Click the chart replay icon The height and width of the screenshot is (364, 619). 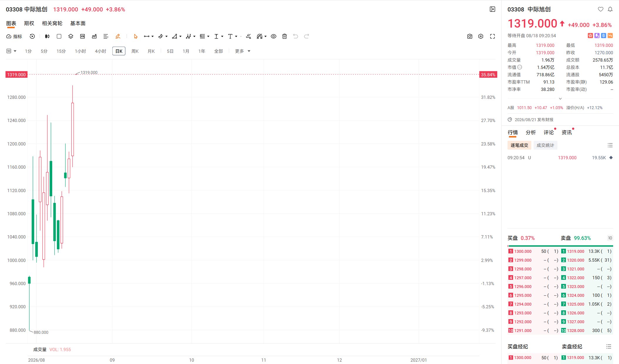(x=32, y=36)
